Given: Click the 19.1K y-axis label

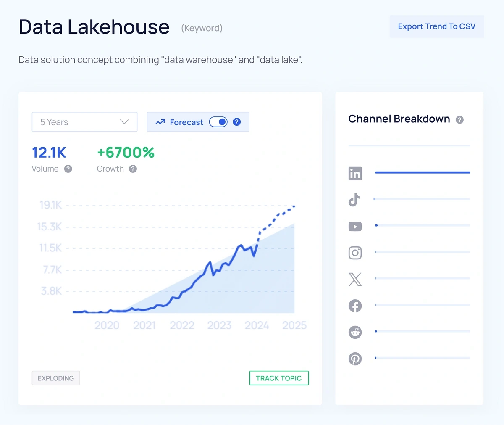Looking at the screenshot, I should 51,205.
